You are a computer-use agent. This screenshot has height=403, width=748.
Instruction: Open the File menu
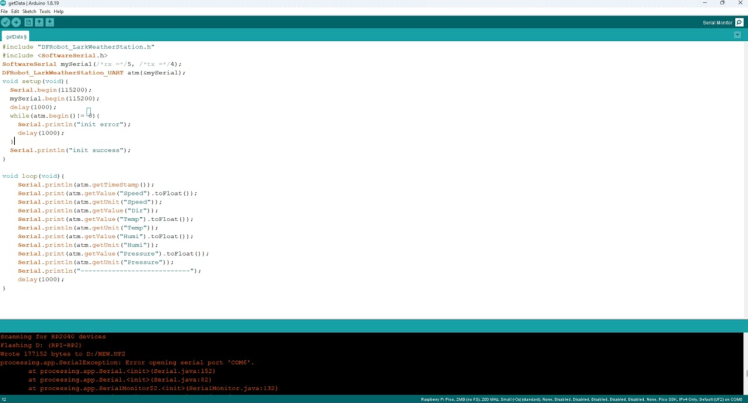coord(4,11)
